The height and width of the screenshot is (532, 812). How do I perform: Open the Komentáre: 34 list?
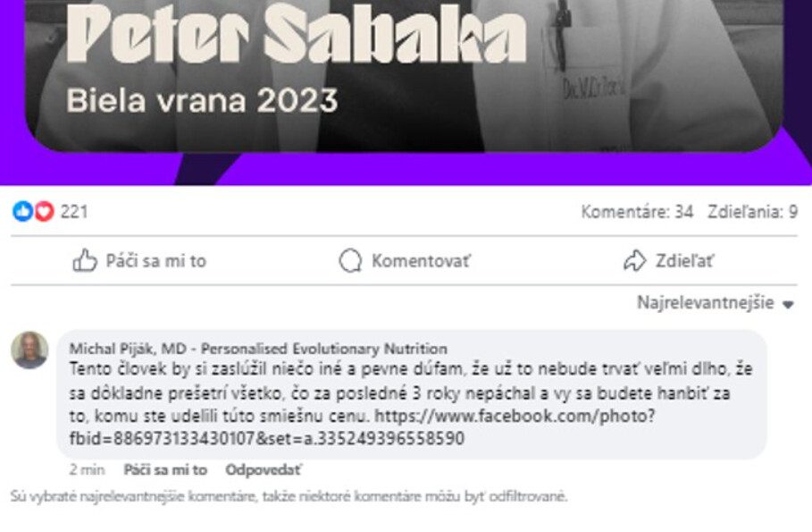pos(637,212)
